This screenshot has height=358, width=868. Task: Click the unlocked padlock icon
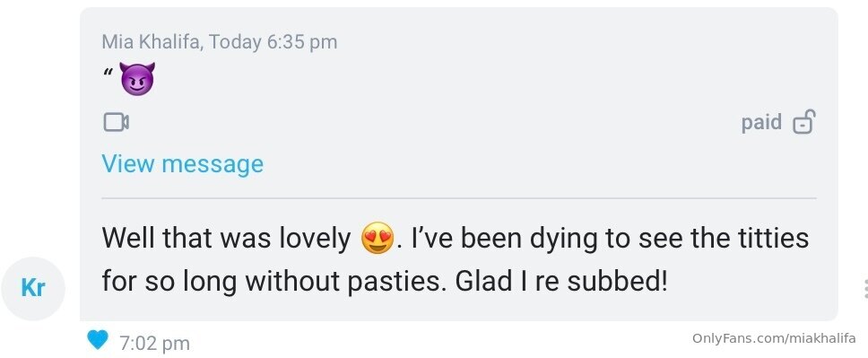pyautogui.click(x=803, y=122)
